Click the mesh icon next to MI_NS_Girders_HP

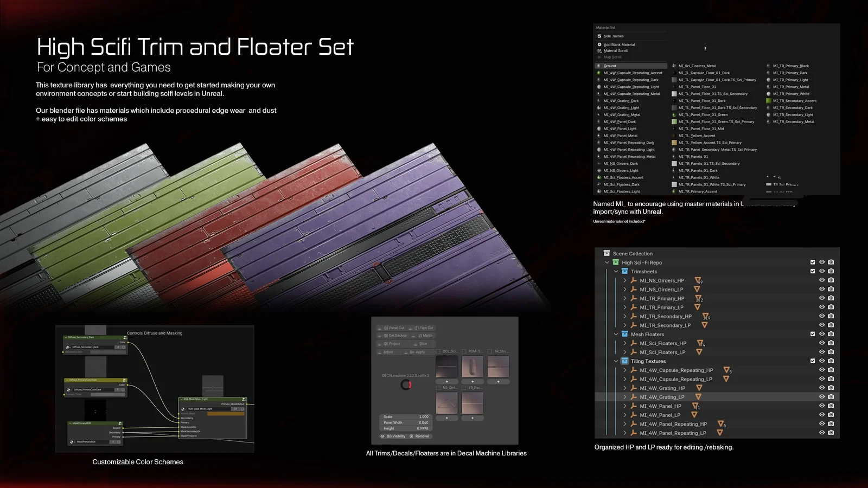coord(634,280)
